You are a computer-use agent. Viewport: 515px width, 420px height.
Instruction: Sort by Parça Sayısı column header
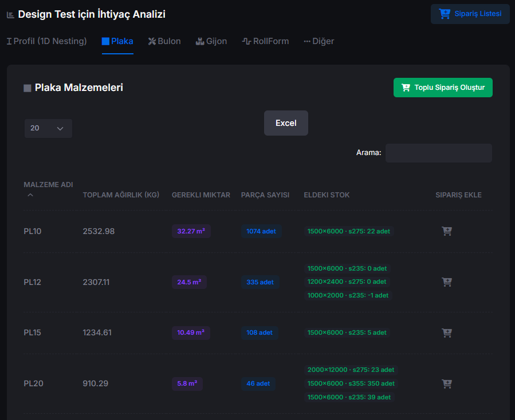pos(265,195)
